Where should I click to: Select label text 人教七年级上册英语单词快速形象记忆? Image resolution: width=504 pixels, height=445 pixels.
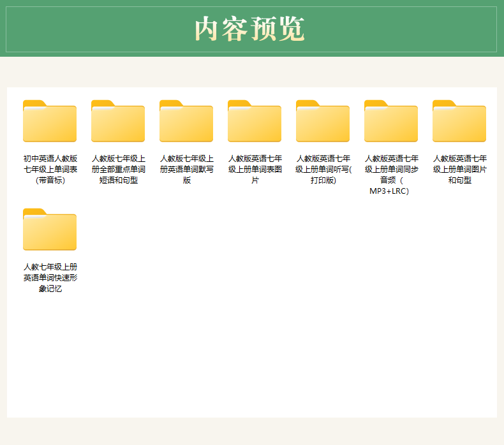click(x=50, y=277)
